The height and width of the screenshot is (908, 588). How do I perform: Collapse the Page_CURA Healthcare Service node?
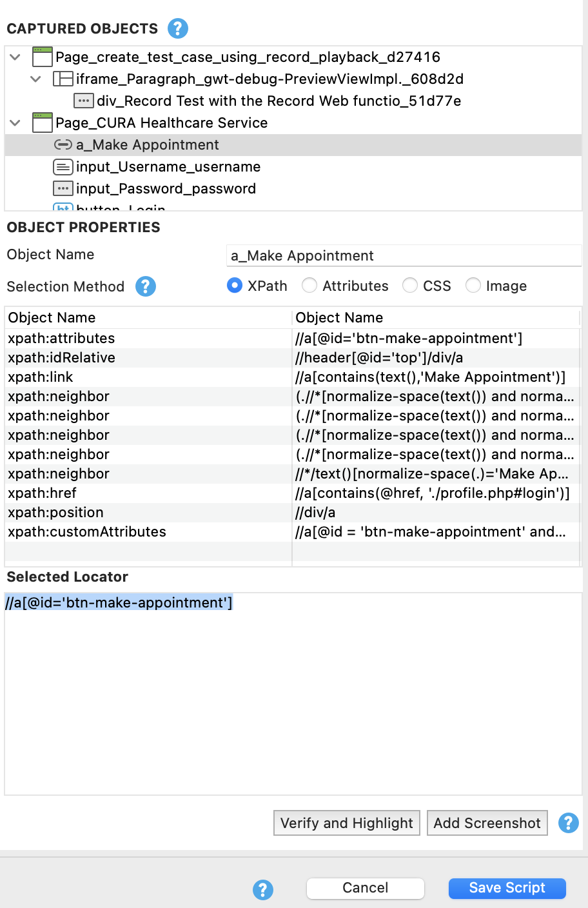pos(14,123)
